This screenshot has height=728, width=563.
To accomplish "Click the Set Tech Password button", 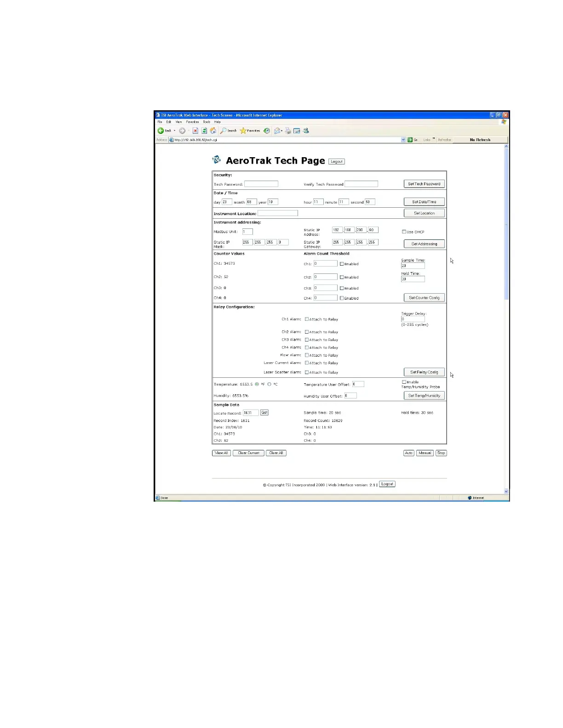I will pyautogui.click(x=424, y=184).
